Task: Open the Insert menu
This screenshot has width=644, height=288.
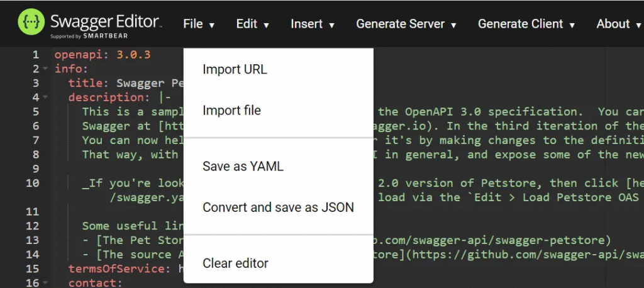Action: click(313, 25)
